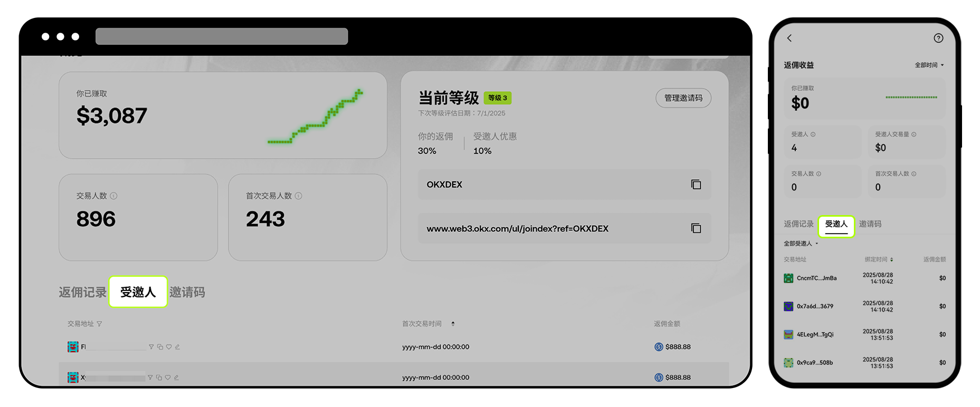Screen dimensions: 980x407
Task: Switch to desktop 返佣记录 tab
Action: point(82,292)
